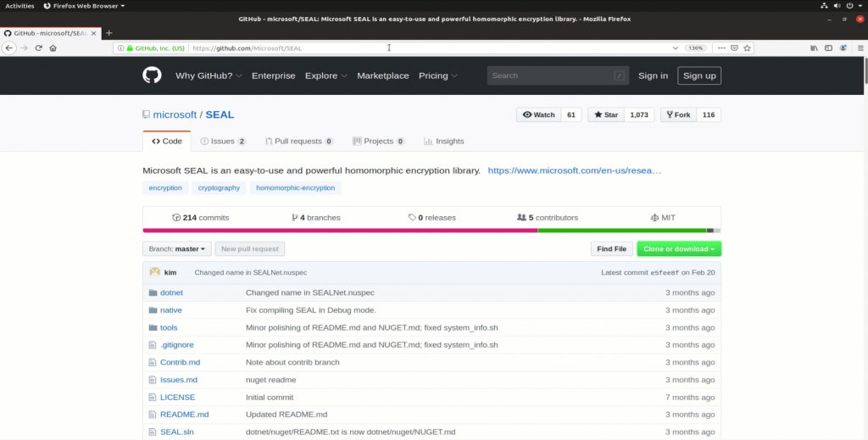Expand the Clone or download dropdown
The width and height of the screenshot is (868, 440).
click(x=679, y=249)
